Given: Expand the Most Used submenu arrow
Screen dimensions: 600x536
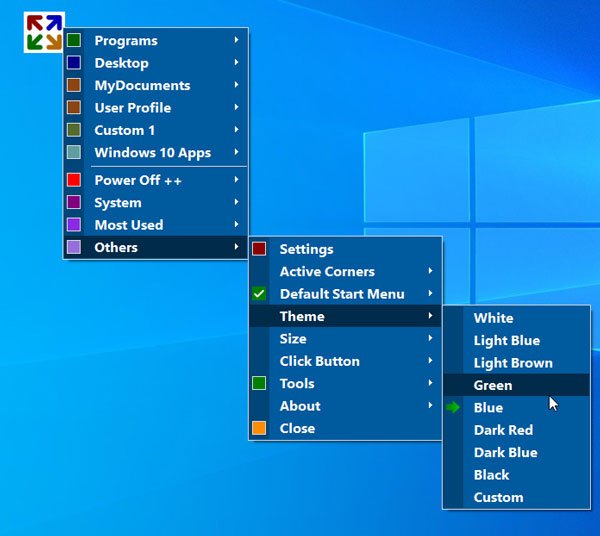Looking at the screenshot, I should point(236,224).
